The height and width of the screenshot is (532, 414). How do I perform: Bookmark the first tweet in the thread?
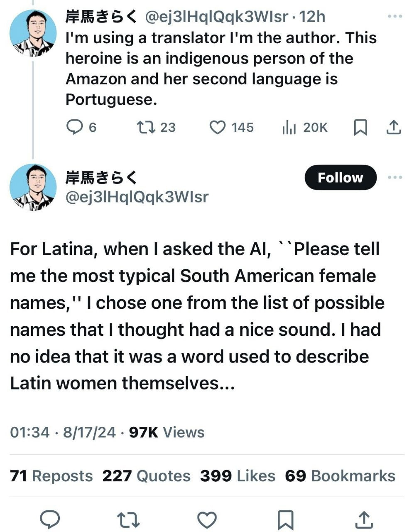(x=360, y=127)
